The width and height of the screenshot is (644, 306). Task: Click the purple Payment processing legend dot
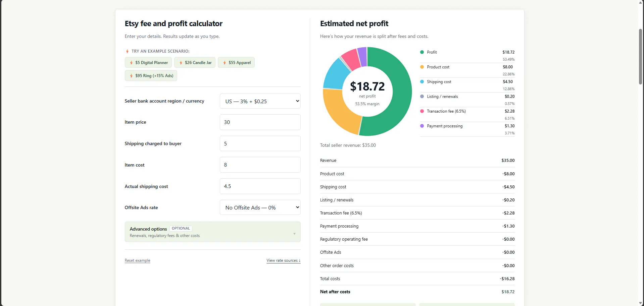click(422, 126)
